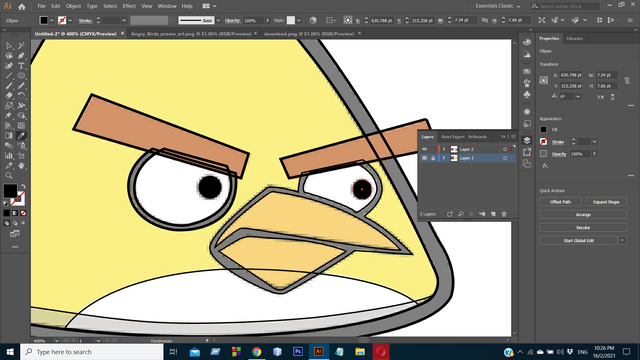This screenshot has height=360, width=640.
Task: Click the Search Adobe Stock field
Action: [565, 6]
